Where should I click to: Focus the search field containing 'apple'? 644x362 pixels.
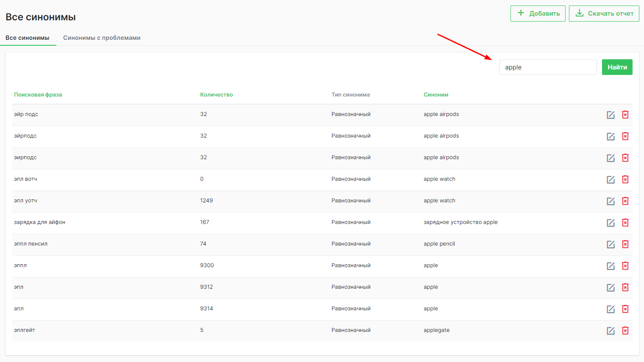tap(548, 67)
